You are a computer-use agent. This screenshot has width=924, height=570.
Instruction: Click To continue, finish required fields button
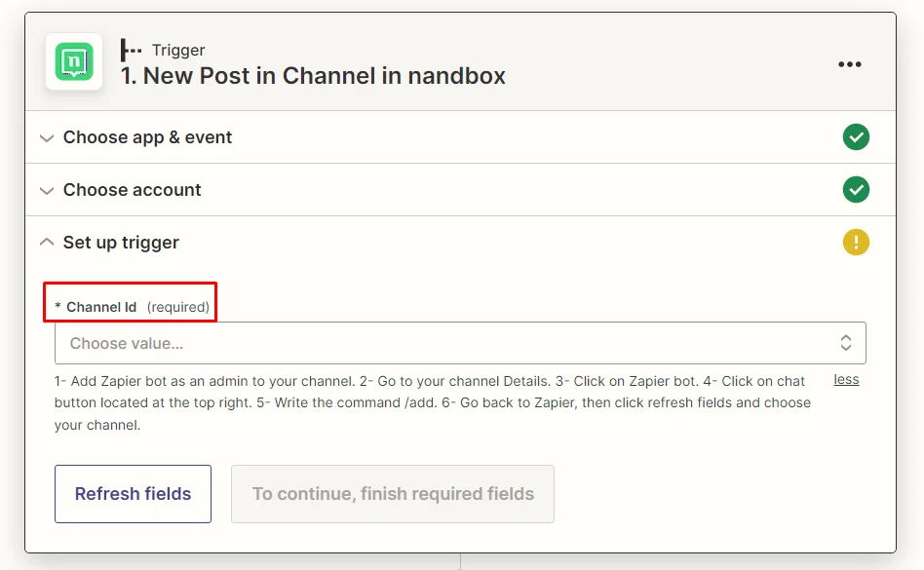point(393,494)
